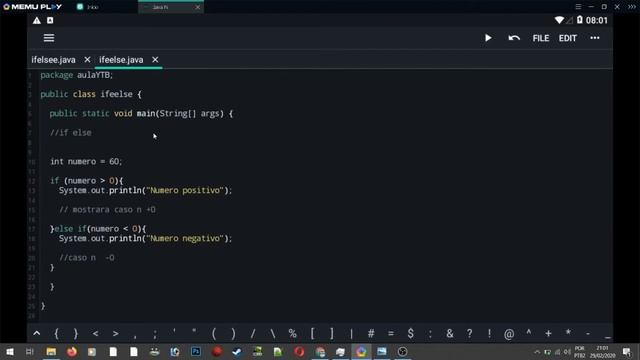Open the three-dot overflow menu

[595, 38]
